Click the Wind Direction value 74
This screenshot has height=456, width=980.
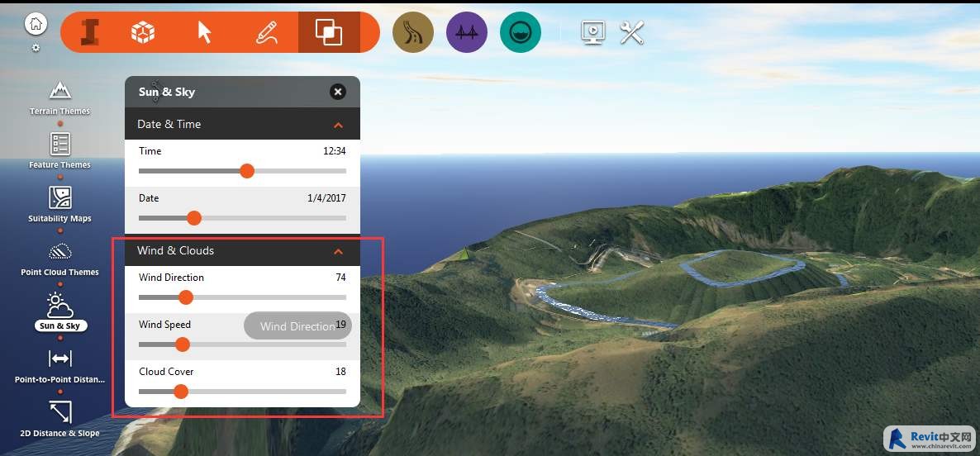tap(340, 278)
